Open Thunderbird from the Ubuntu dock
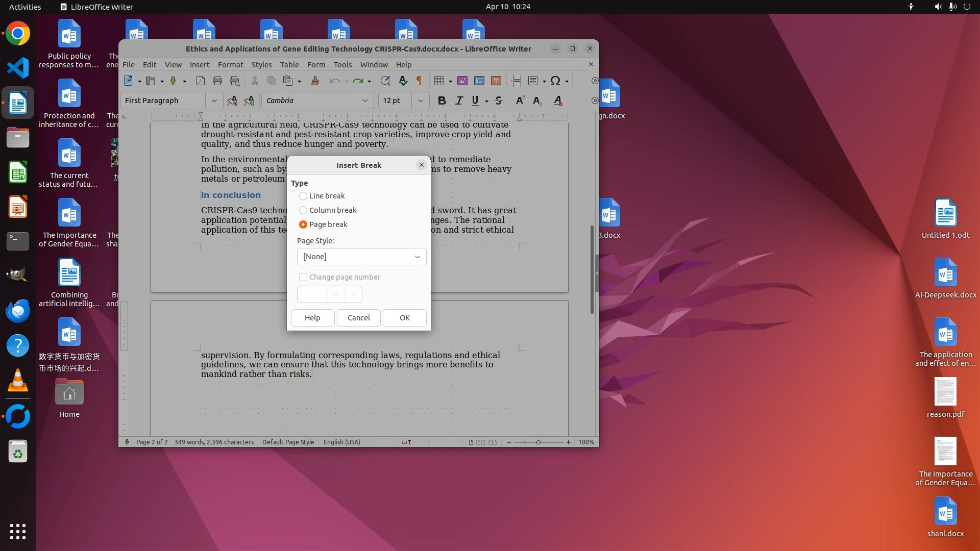980x551 pixels. (18, 310)
